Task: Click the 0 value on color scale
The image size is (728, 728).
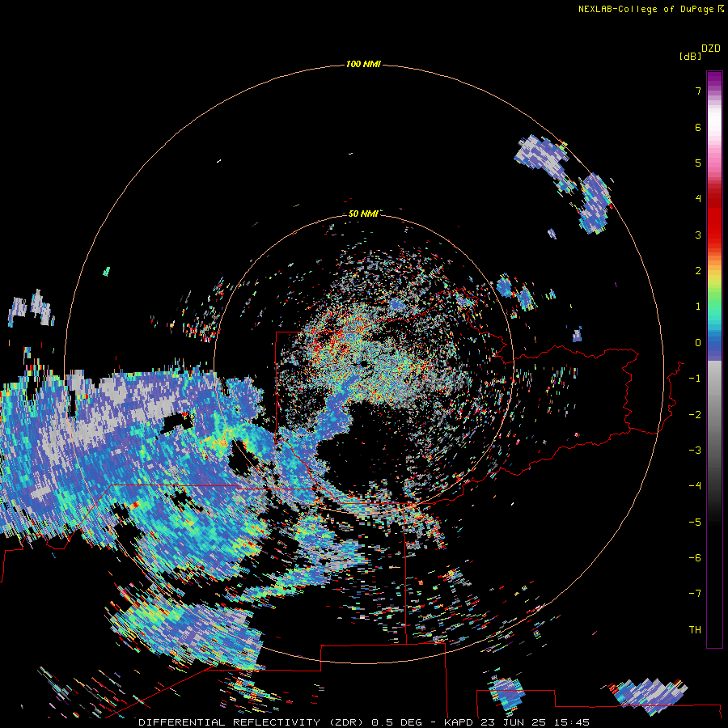Action: point(698,343)
